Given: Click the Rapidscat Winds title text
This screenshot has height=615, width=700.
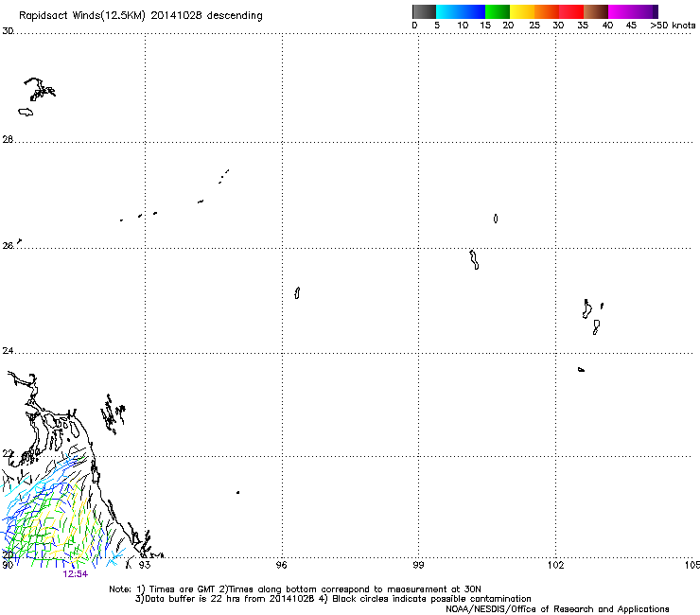Looking at the screenshot, I should click(x=141, y=15).
